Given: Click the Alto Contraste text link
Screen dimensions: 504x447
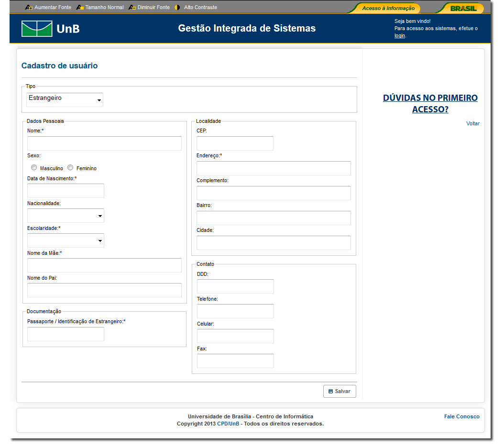Looking at the screenshot, I should coord(200,7).
